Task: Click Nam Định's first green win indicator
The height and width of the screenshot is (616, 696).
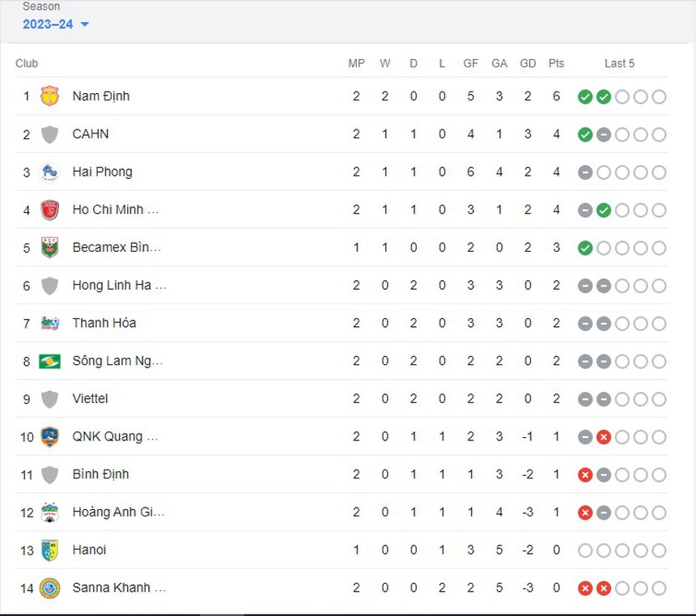Action: click(x=585, y=96)
